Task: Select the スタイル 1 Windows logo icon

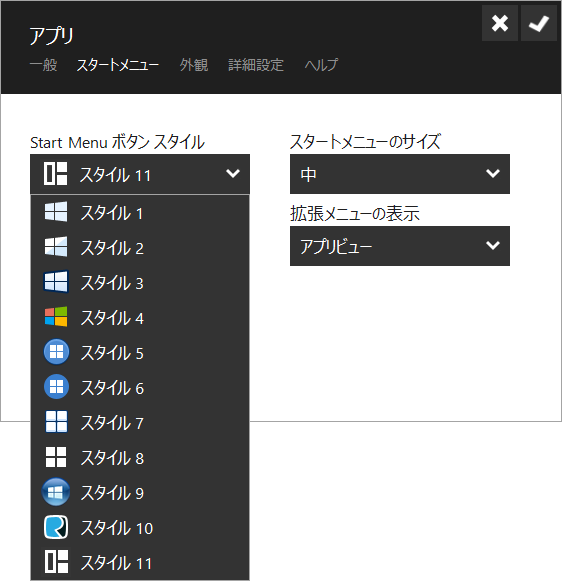Action: point(56,212)
